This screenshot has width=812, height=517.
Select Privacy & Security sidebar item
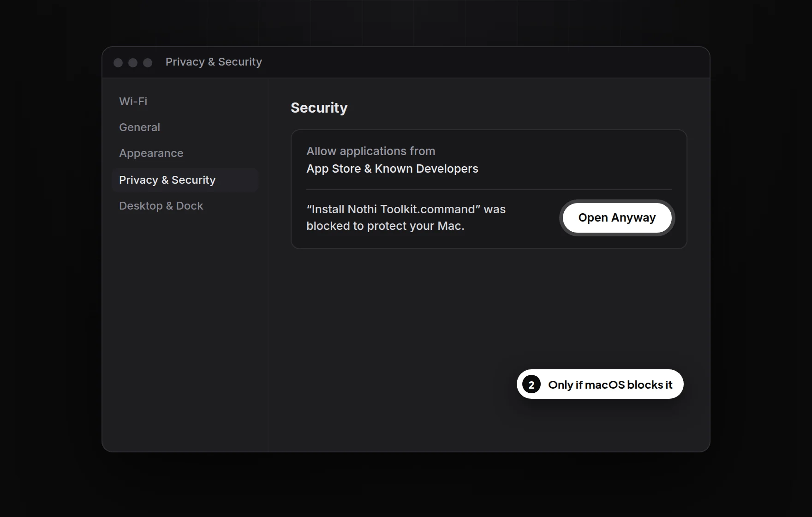coord(185,180)
